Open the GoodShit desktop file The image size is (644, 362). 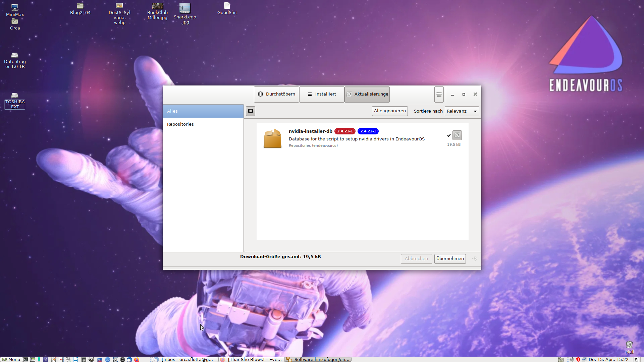point(227,9)
